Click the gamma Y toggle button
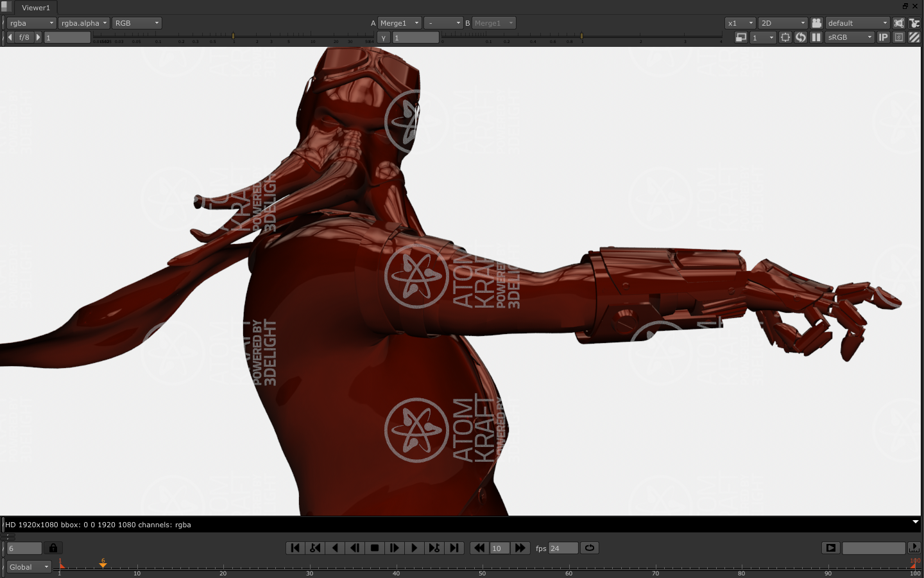Image resolution: width=924 pixels, height=578 pixels. pos(384,38)
